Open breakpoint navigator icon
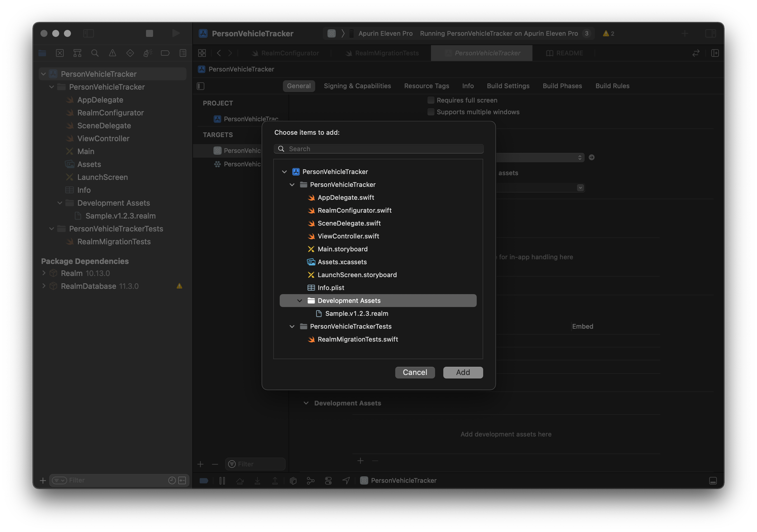The image size is (757, 532). coord(165,53)
